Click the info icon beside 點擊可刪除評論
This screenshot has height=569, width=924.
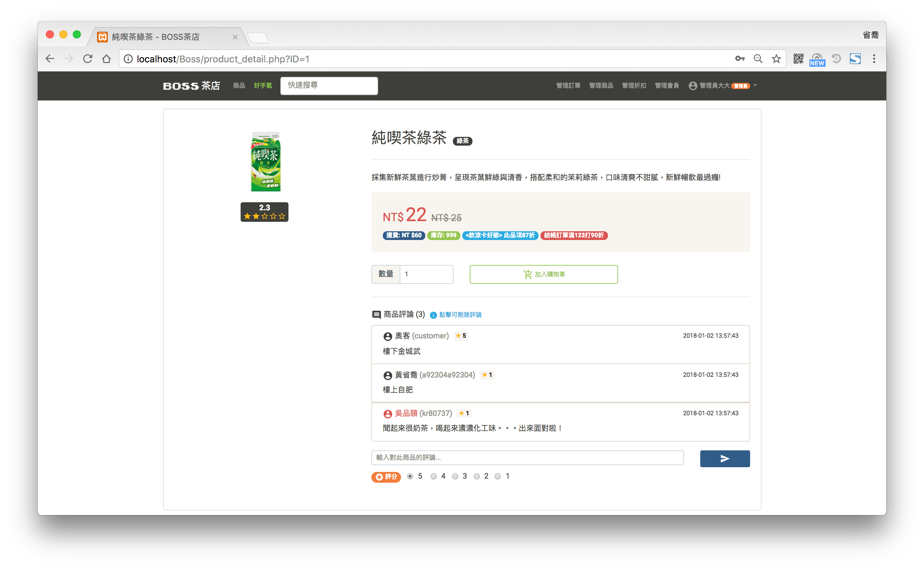[433, 316]
